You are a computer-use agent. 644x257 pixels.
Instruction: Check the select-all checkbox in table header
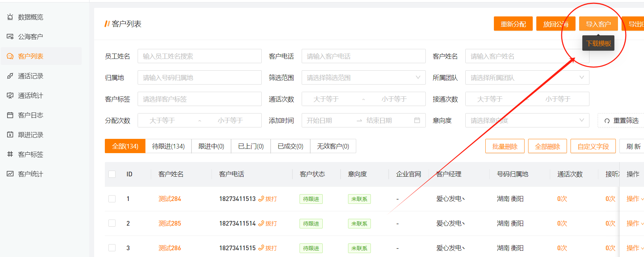coord(112,174)
